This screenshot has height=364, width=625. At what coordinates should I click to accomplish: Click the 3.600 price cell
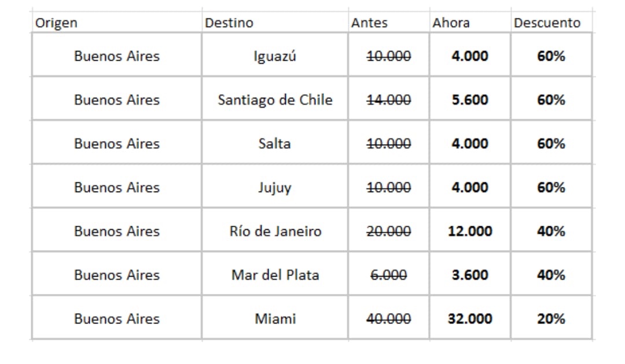470,274
